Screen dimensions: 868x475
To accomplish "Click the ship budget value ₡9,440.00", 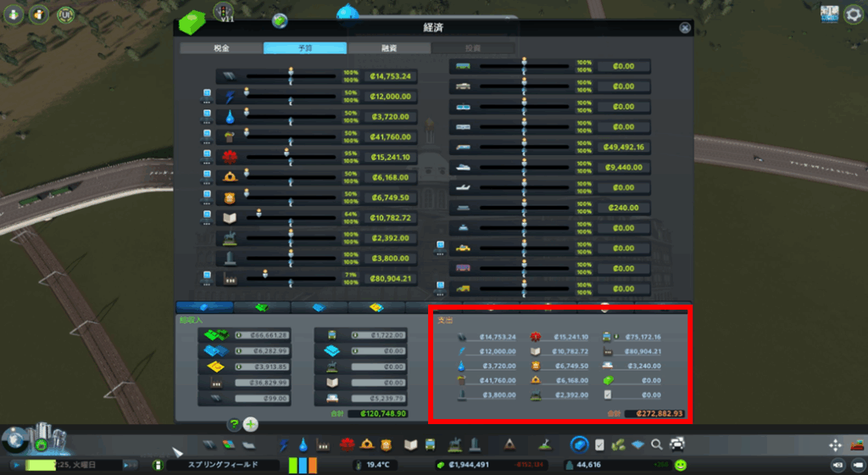I will tap(624, 167).
